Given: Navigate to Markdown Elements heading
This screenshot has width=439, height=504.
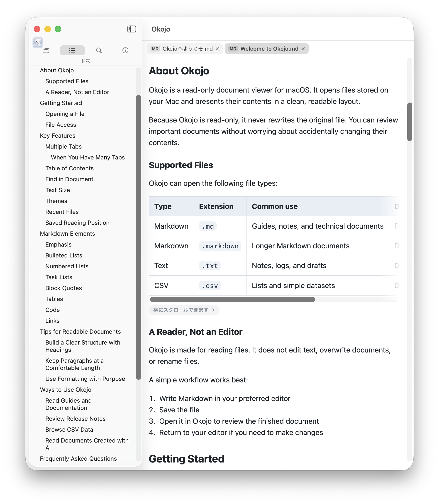Looking at the screenshot, I should [67, 233].
